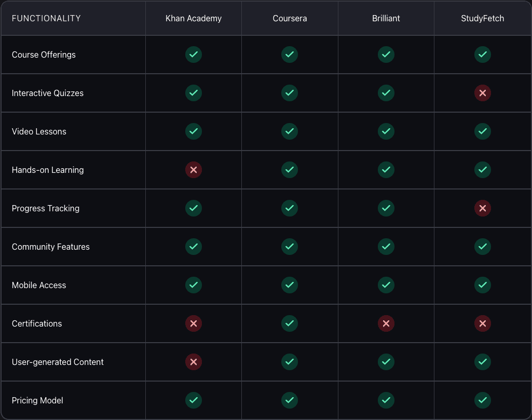Click Coursera's Mobile Access checkmark

point(290,285)
